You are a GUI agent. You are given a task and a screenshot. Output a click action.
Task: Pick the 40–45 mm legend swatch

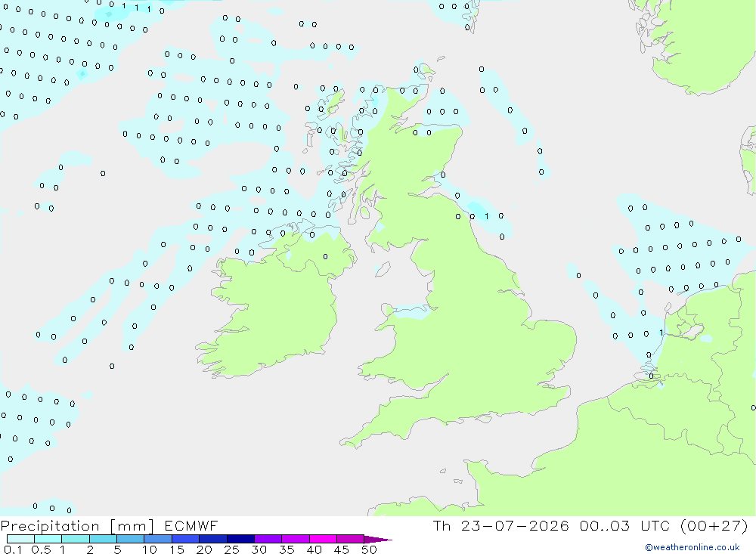(323, 539)
